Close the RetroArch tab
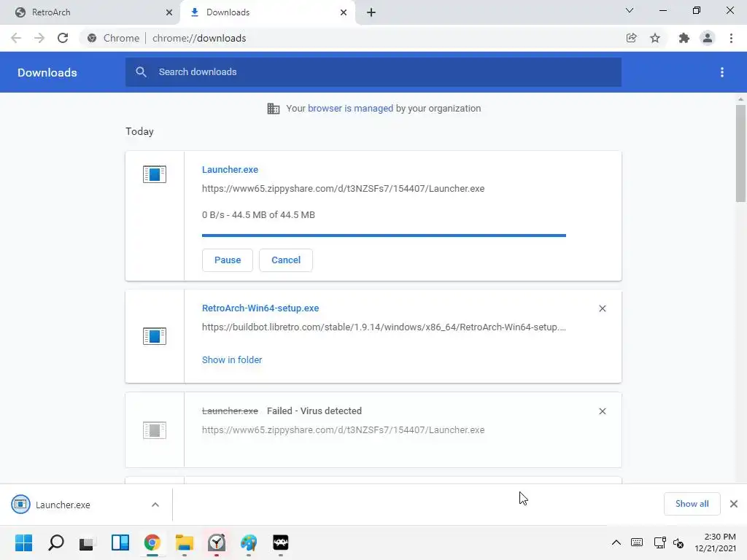This screenshot has width=747, height=560. 169,12
